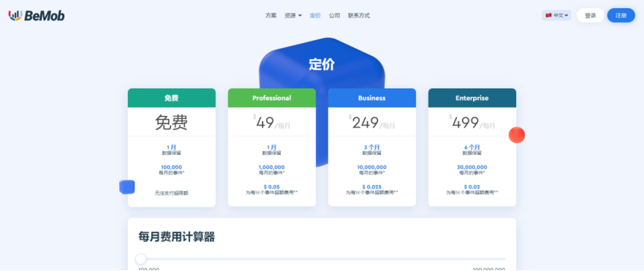Click the $499 per month price
The height and width of the screenshot is (271, 644).
472,123
